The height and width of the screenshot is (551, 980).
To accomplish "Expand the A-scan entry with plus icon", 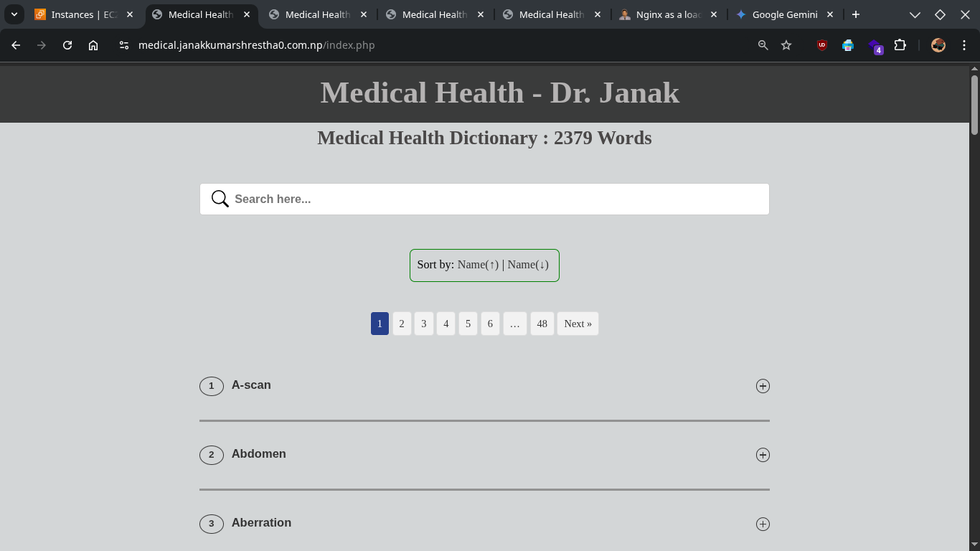I will coord(763,386).
